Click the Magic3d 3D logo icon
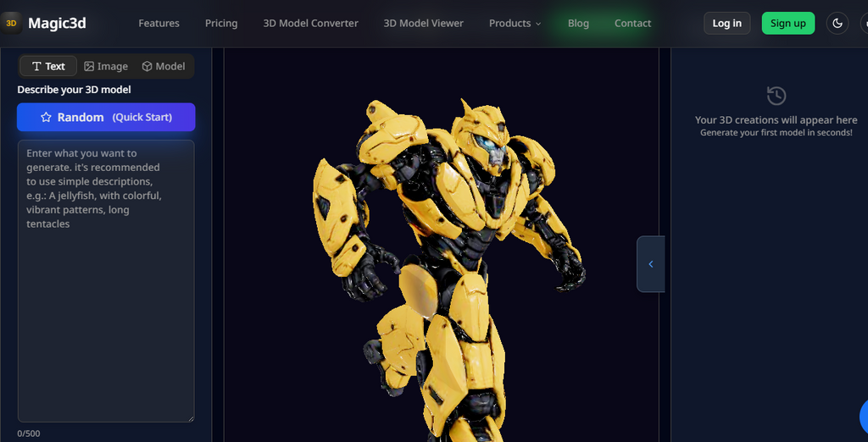 tap(11, 23)
